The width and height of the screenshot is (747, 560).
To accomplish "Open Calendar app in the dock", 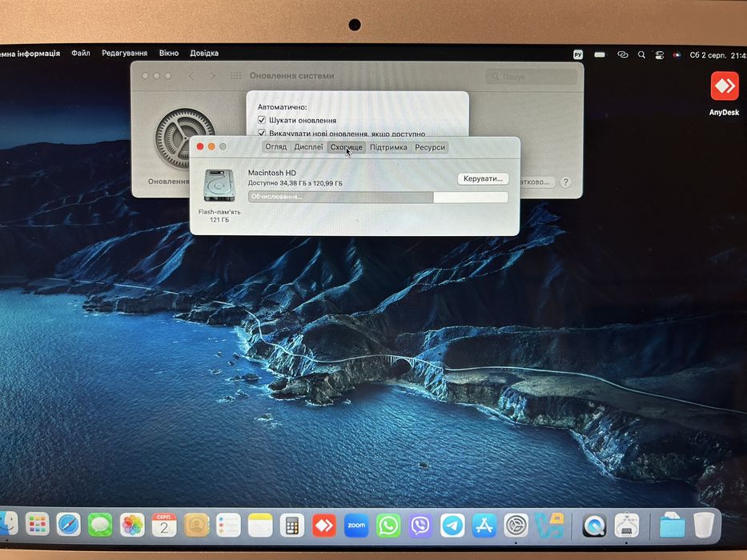I will click(164, 526).
